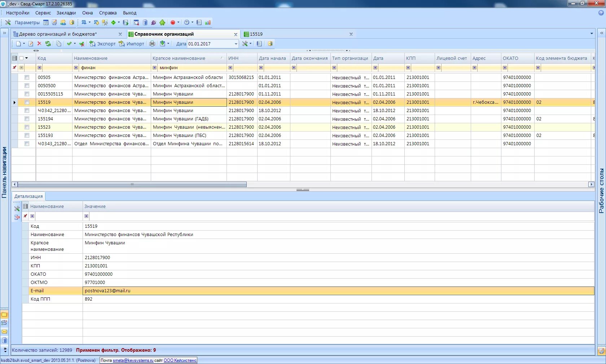Click the Детализация tab
This screenshot has height=364, width=606.
tap(28, 196)
